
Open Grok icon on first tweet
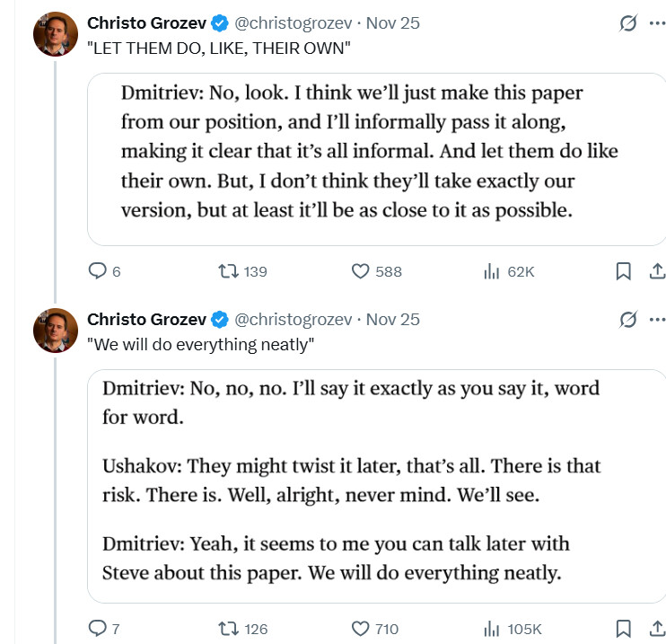coord(628,24)
